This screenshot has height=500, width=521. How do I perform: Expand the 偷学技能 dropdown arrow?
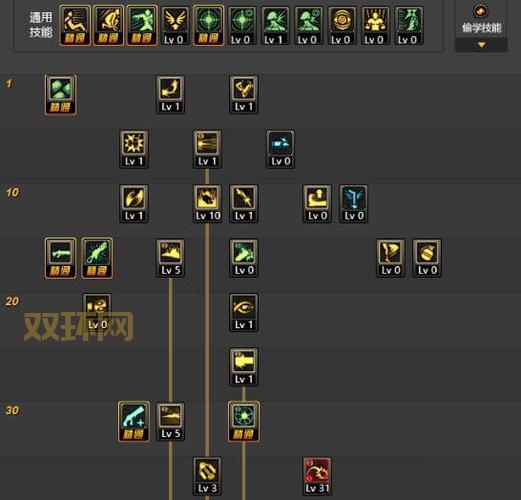(x=481, y=45)
